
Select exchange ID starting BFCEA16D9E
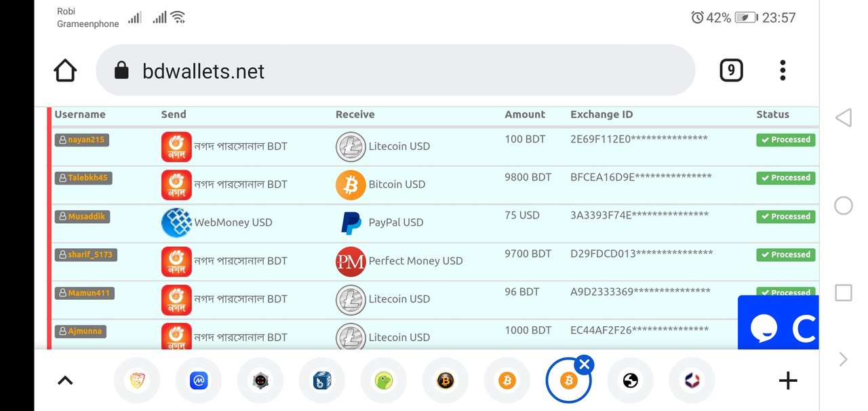641,177
